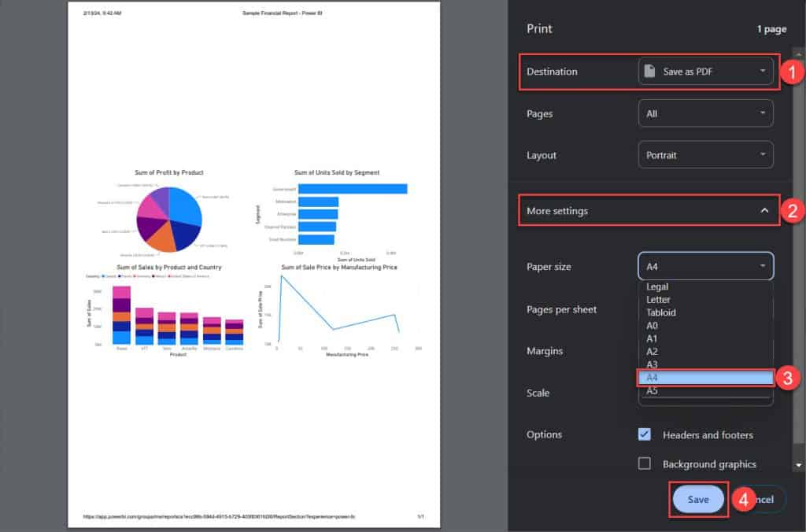Click the Sum of Sale Price line chart
The image size is (806, 532).
pyautogui.click(x=339, y=310)
